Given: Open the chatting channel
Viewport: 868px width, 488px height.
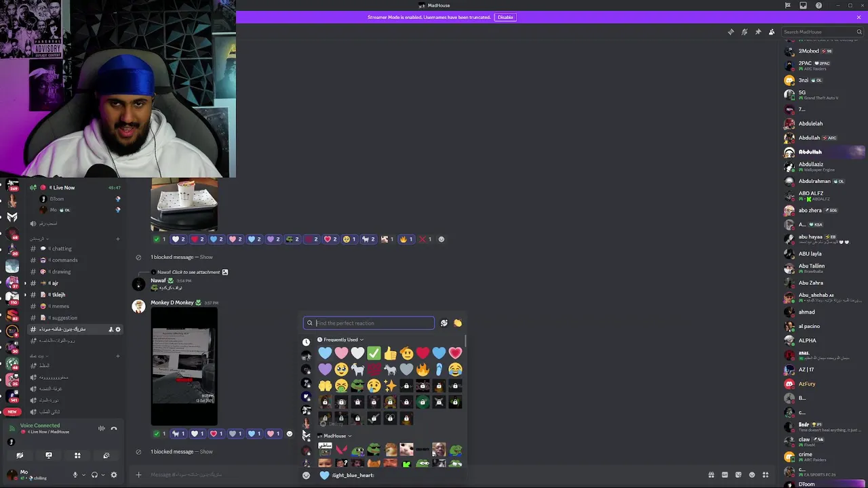Looking at the screenshot, I should (74, 249).
